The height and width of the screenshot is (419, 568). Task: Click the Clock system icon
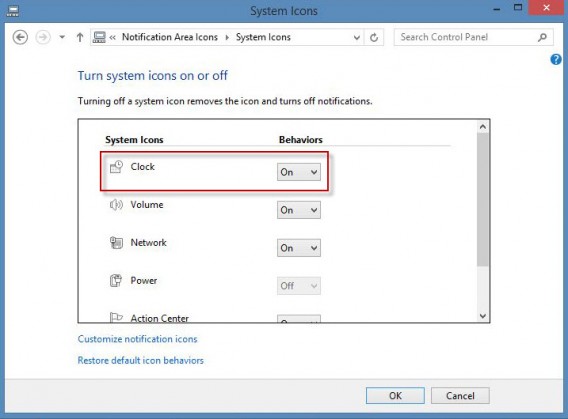116,167
